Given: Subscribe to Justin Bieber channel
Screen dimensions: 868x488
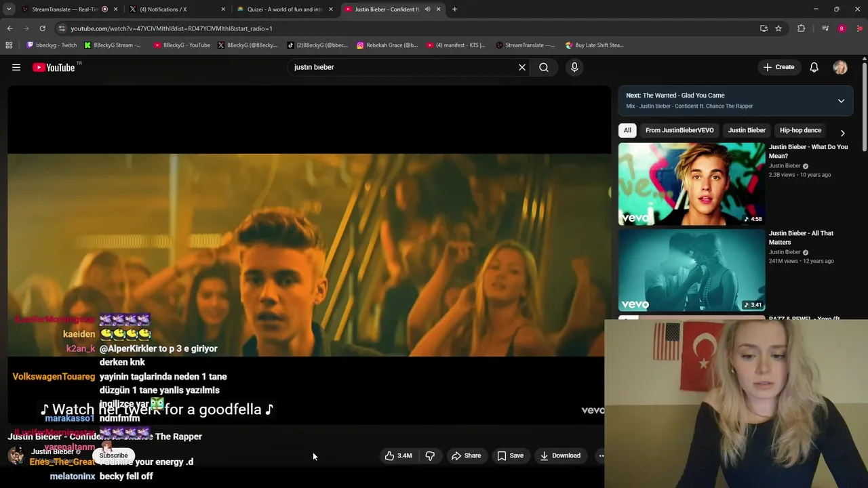Looking at the screenshot, I should coord(114,455).
